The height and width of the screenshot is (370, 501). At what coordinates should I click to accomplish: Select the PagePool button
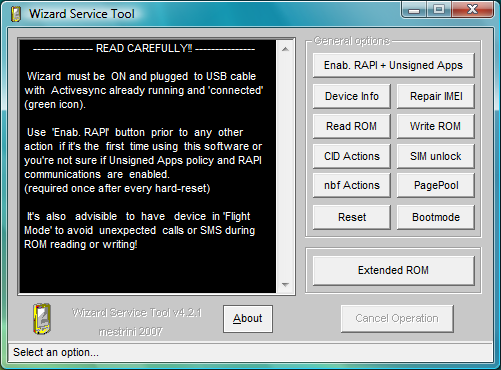click(436, 185)
